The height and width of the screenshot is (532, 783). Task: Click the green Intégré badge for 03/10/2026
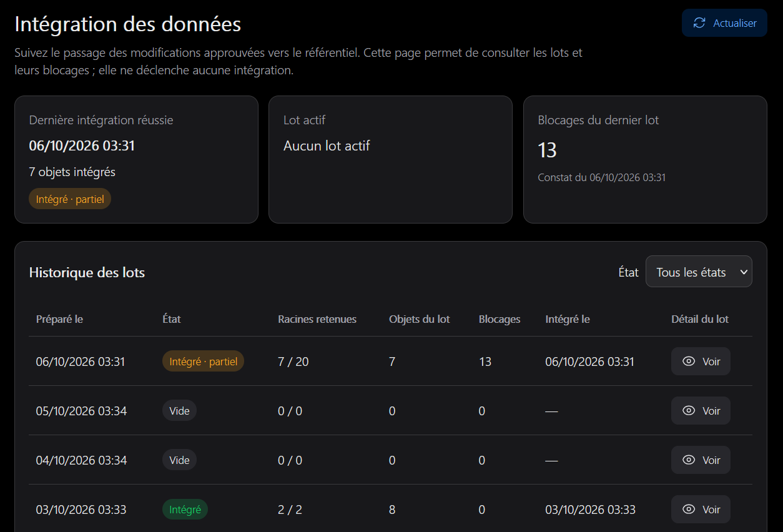pyautogui.click(x=185, y=510)
